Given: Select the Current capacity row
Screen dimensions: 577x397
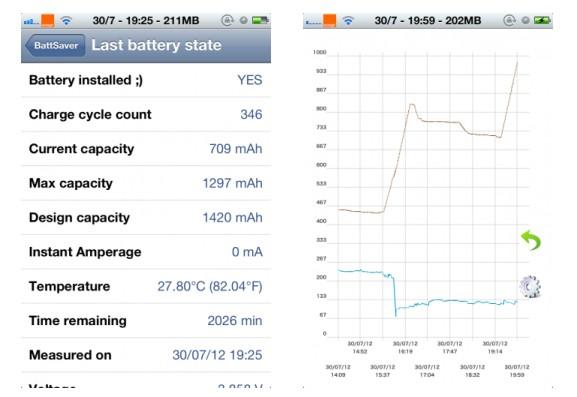Looking at the screenshot, I should point(146,149).
